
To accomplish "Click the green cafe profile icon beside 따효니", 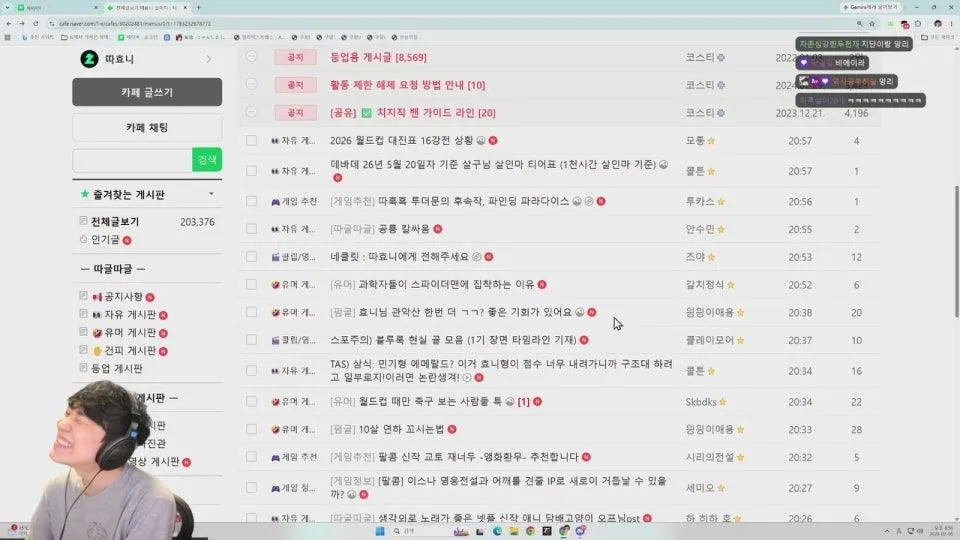I will tap(89, 59).
